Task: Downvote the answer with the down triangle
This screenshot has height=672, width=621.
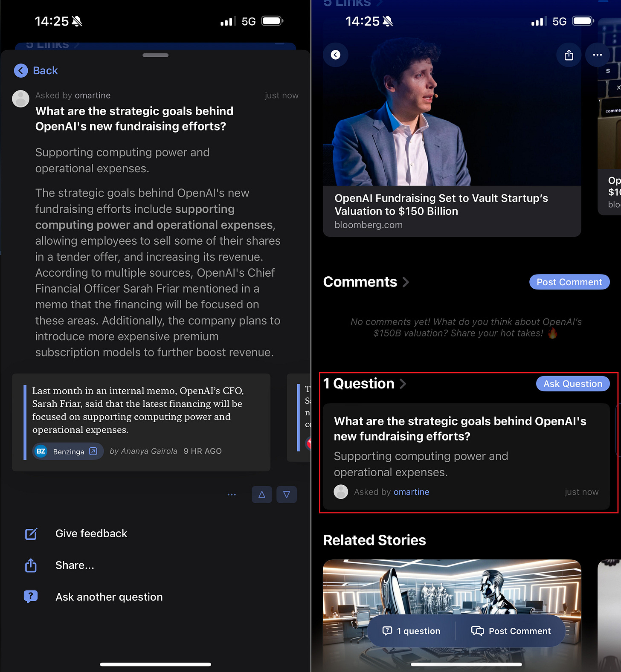Action: click(x=287, y=495)
